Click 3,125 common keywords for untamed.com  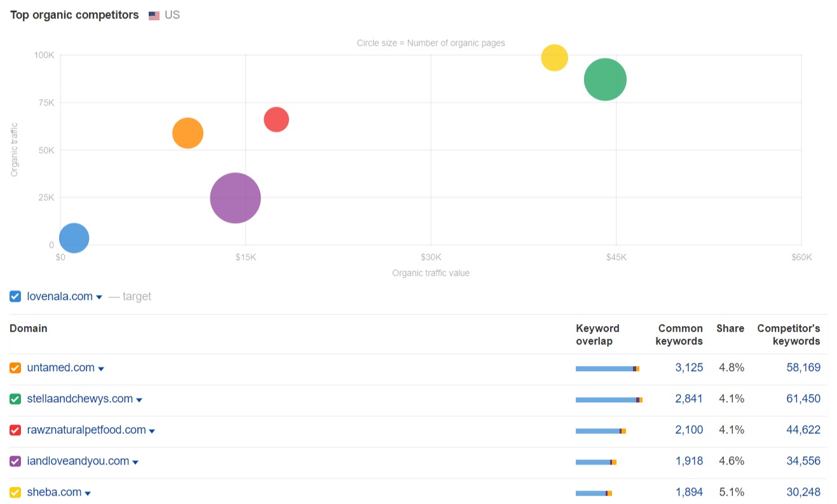pos(689,368)
